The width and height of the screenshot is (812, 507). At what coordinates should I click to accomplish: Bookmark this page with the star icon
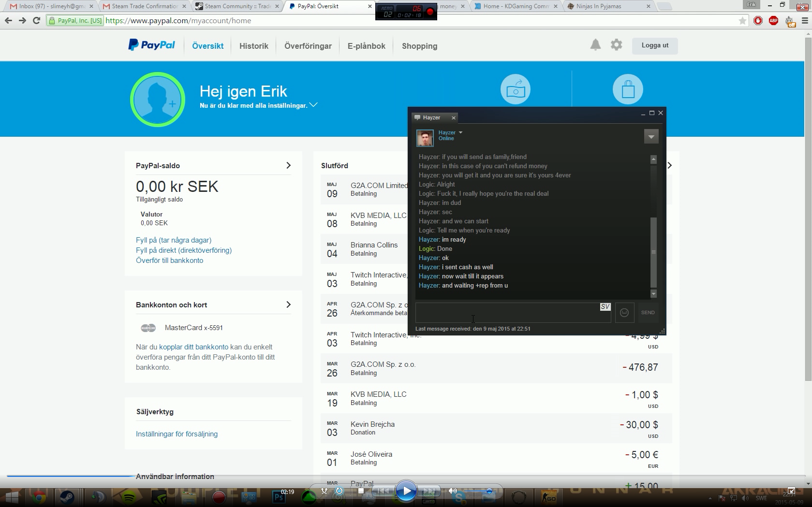(x=742, y=21)
